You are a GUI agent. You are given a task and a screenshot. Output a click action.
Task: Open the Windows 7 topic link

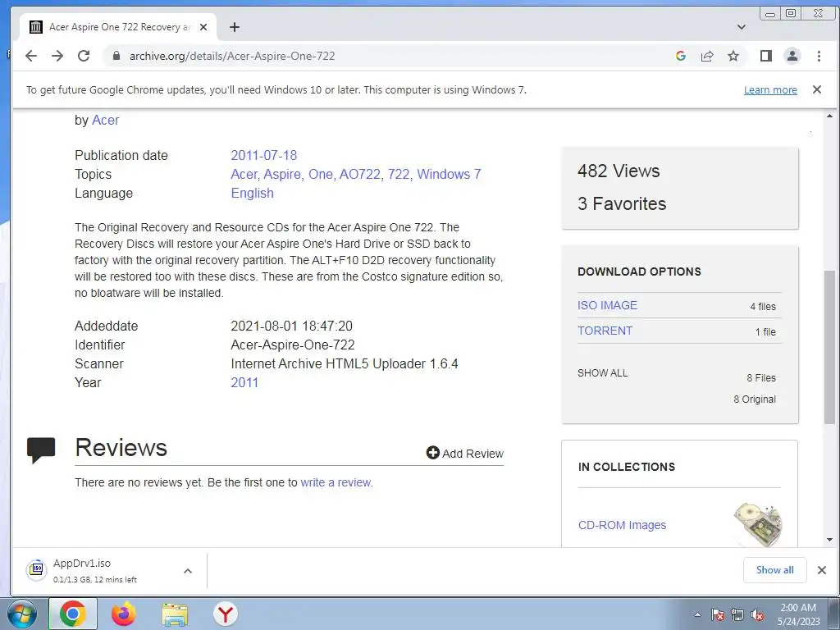[x=449, y=174]
